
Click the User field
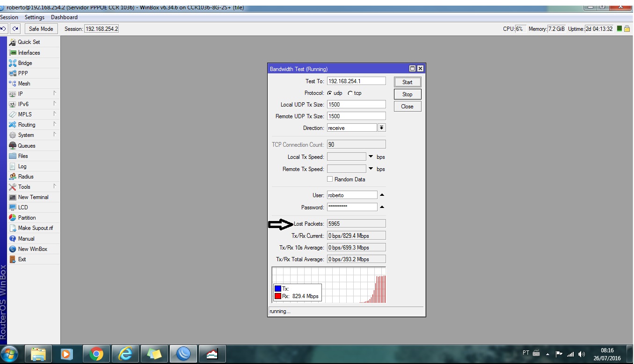point(352,195)
